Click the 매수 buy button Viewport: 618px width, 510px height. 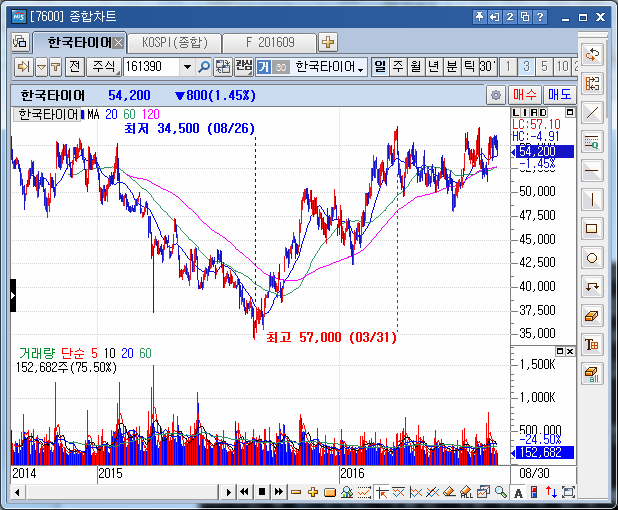tap(525, 95)
